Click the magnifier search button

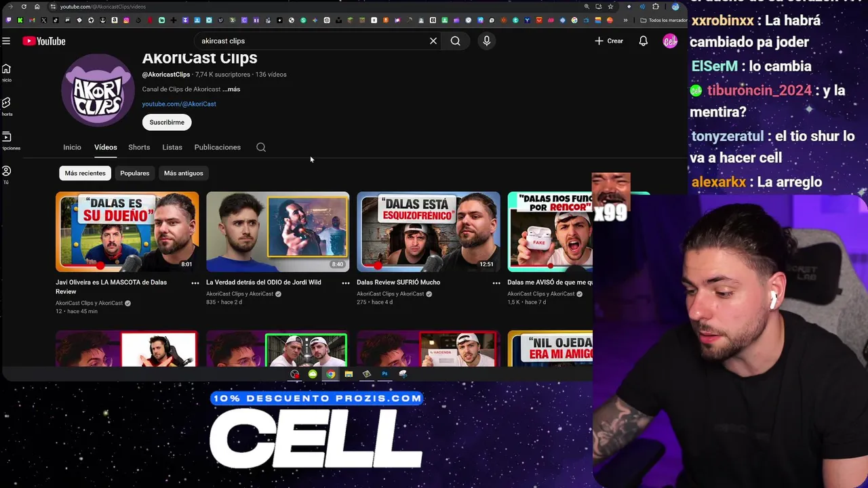pos(456,41)
